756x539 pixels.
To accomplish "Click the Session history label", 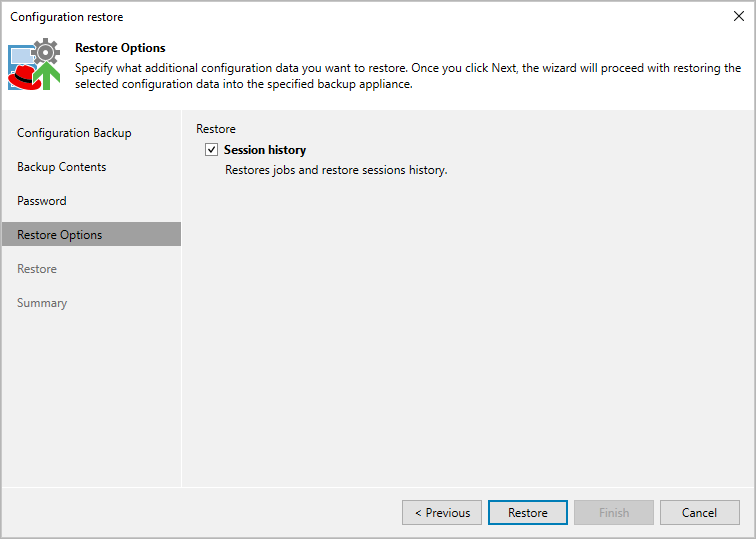I will point(265,150).
